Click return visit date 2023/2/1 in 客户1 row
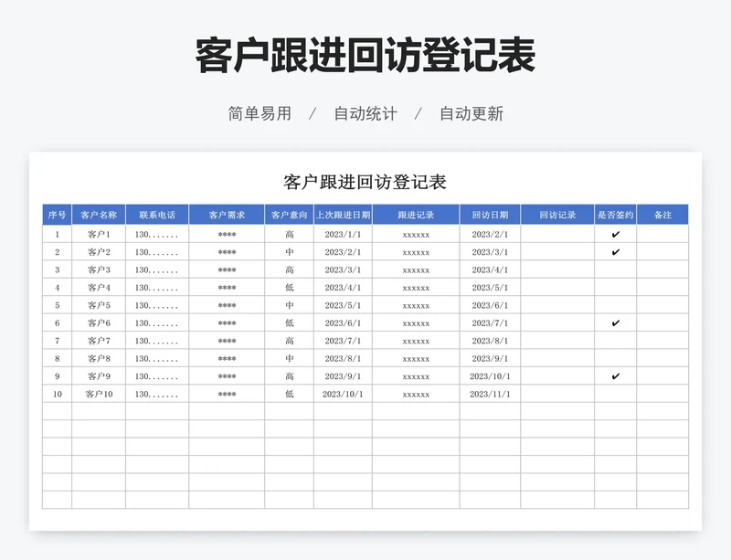 click(490, 234)
